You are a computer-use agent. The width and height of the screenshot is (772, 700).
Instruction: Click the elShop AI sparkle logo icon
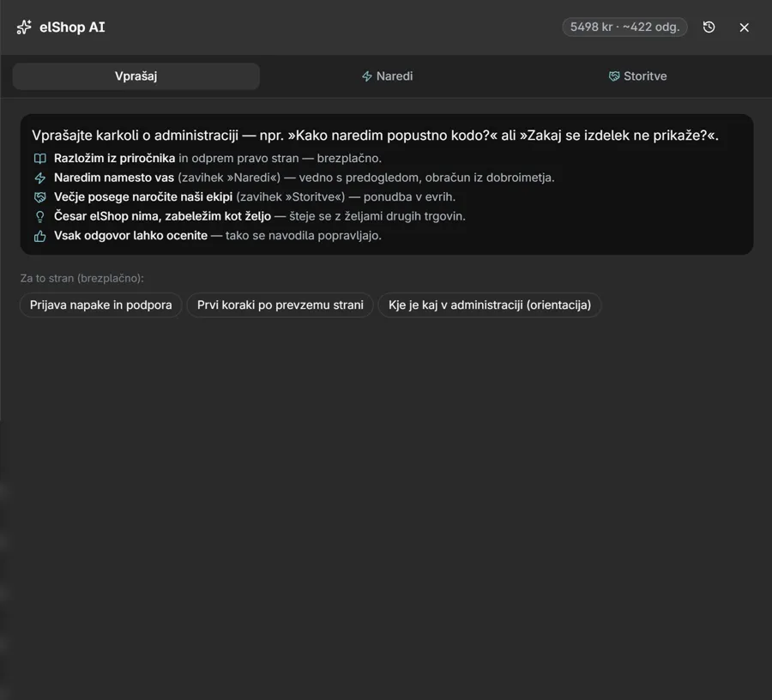tap(24, 27)
